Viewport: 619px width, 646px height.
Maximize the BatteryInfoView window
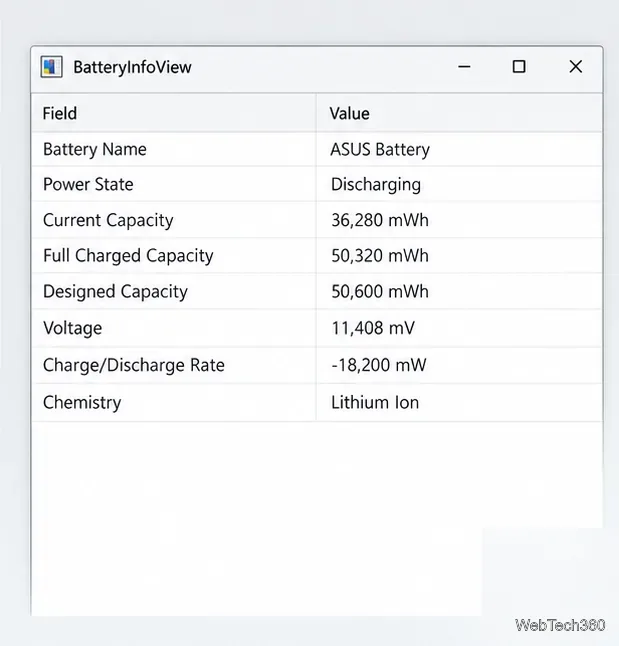(x=519, y=67)
